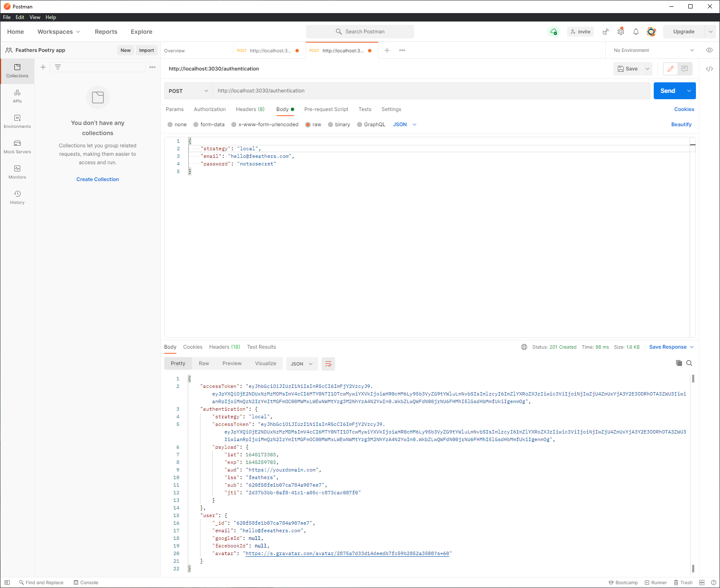Open the settings gear icon
This screenshot has height=588, width=720.
pyautogui.click(x=621, y=32)
